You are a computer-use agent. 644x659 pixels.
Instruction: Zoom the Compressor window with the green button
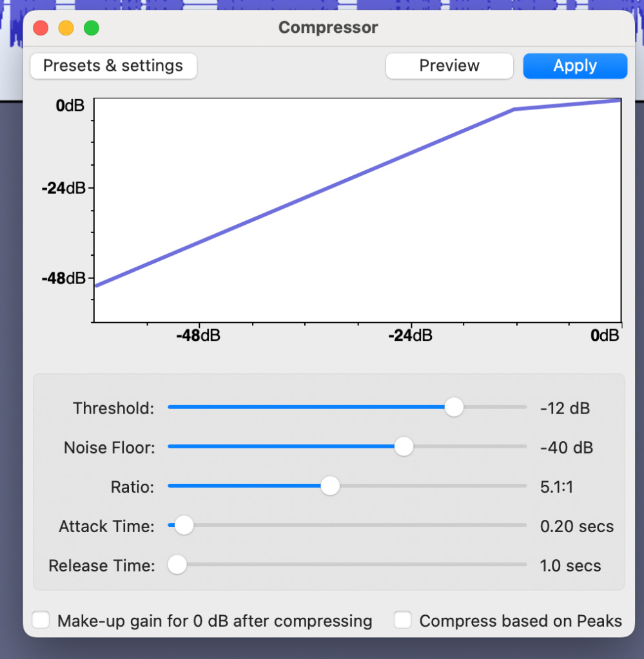(x=92, y=28)
